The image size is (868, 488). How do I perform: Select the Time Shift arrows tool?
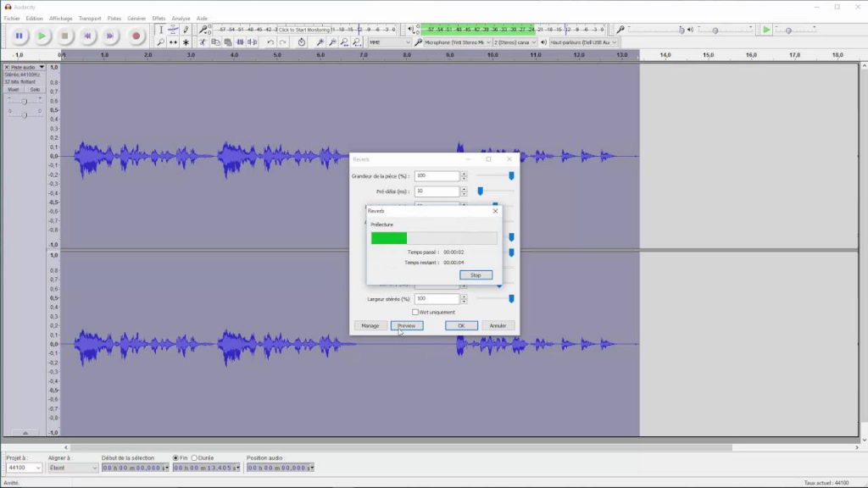tap(173, 42)
